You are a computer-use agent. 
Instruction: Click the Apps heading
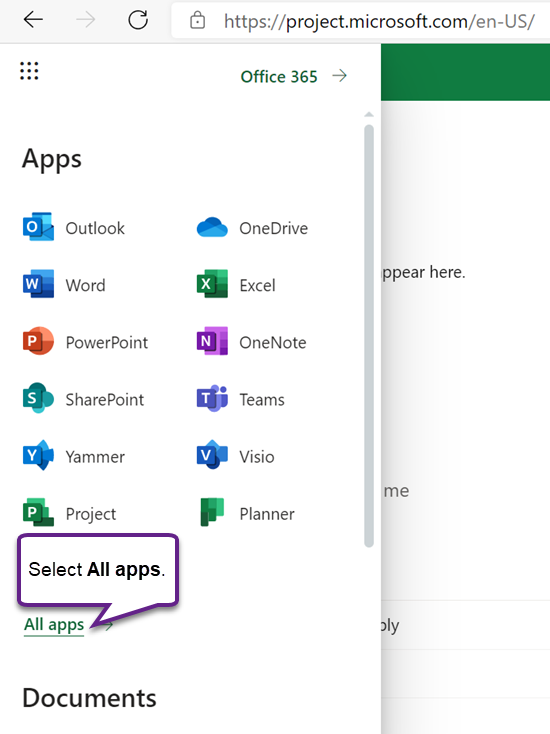point(52,160)
